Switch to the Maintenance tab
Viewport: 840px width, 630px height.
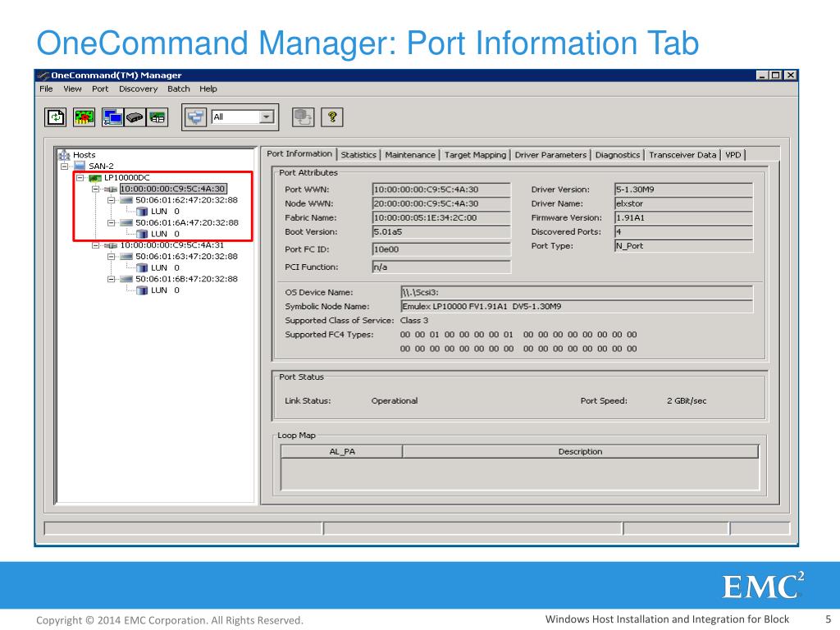pos(410,155)
